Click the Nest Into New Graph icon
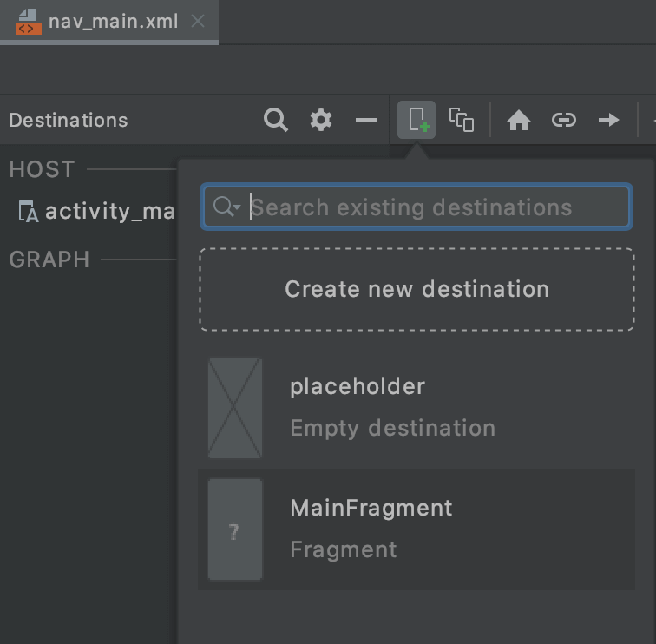The width and height of the screenshot is (656, 644). click(x=462, y=120)
